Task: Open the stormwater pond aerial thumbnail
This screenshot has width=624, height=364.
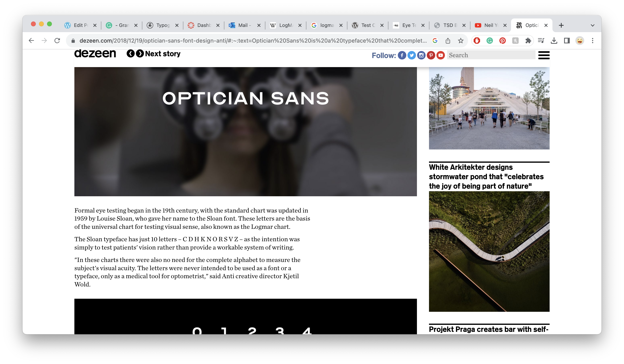Action: pos(489,251)
